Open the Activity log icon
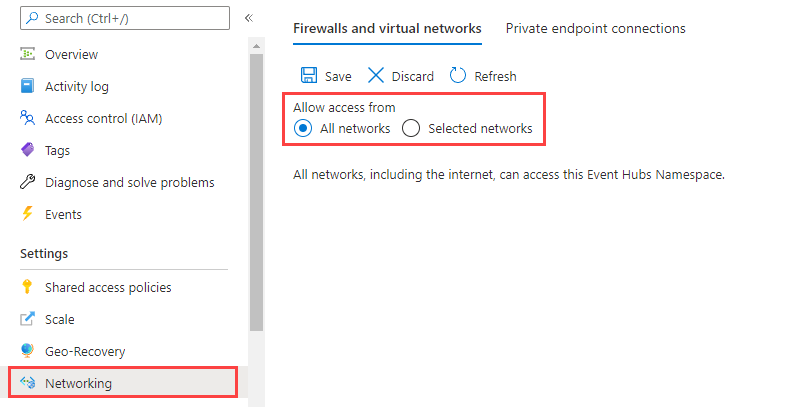Viewport: 800px width, 407px height. pyautogui.click(x=28, y=86)
